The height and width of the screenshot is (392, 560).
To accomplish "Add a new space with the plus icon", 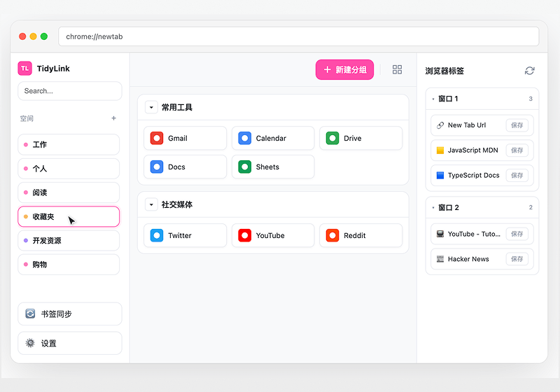I will 113,118.
